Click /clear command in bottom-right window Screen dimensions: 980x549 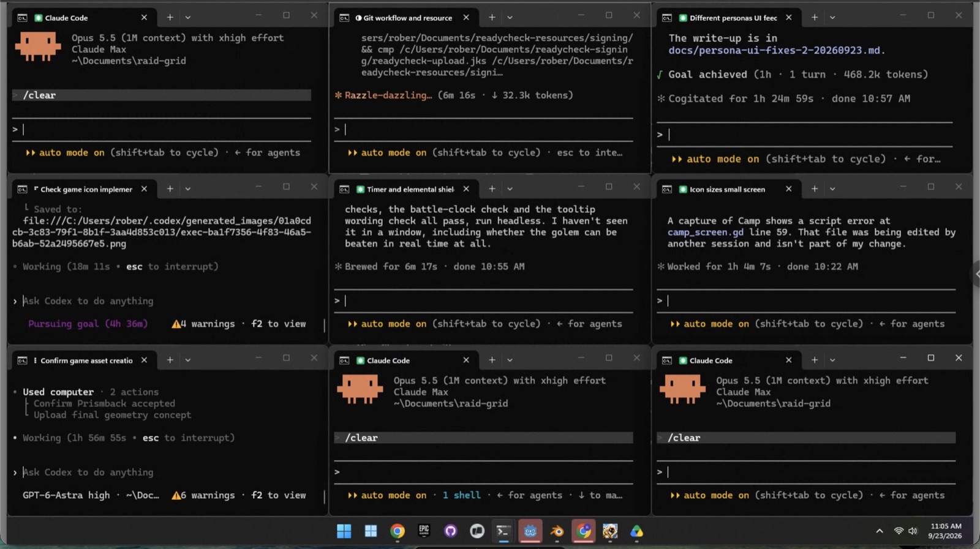(x=684, y=438)
